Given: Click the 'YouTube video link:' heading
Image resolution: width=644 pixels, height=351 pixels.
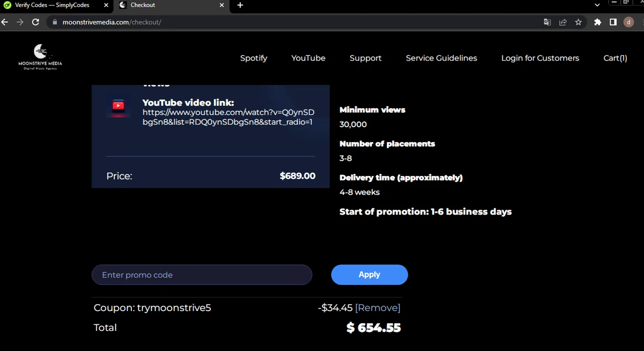Looking at the screenshot, I should tap(188, 102).
